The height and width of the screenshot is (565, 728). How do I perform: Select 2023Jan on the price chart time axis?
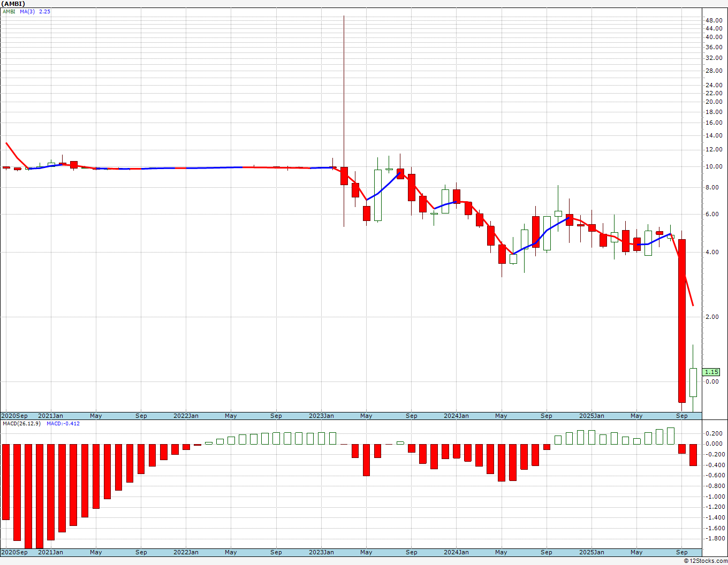tap(321, 416)
